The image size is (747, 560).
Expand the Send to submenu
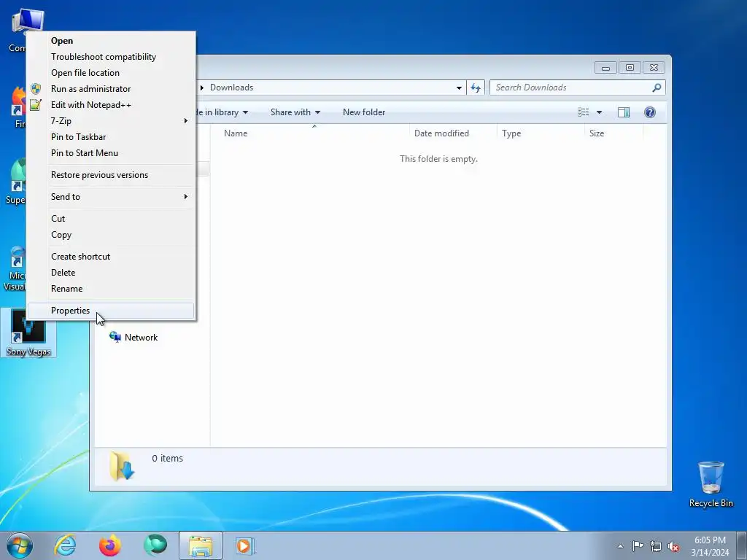point(111,197)
